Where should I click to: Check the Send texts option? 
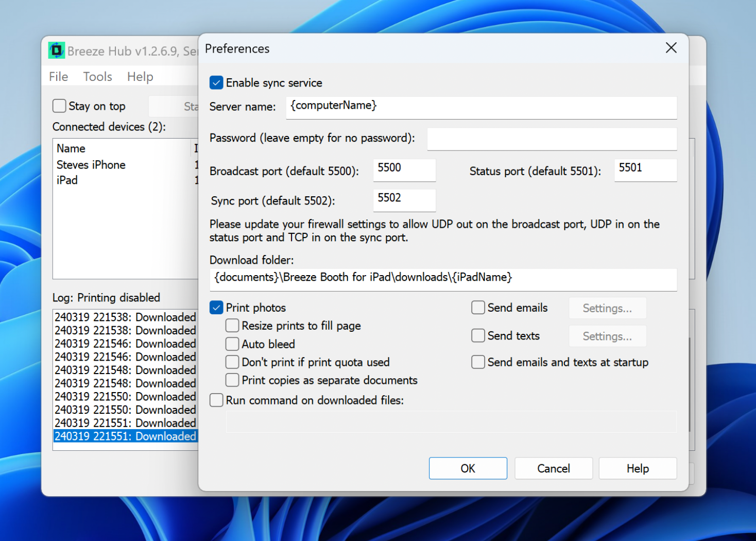478,335
